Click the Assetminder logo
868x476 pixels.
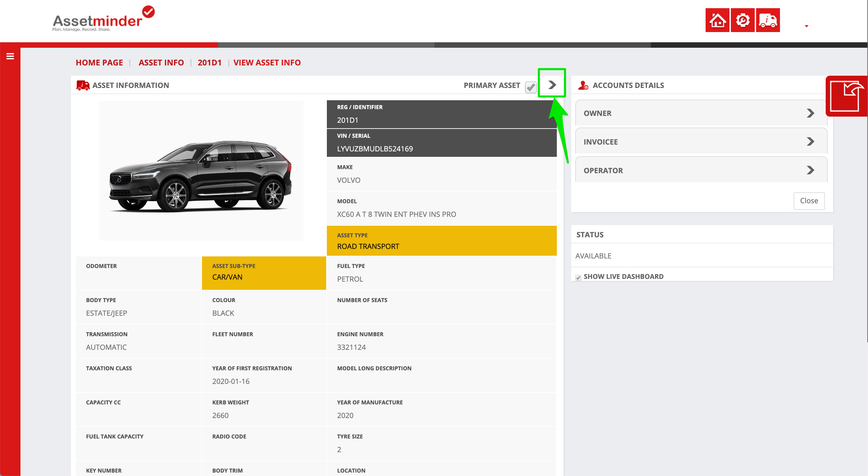103,19
